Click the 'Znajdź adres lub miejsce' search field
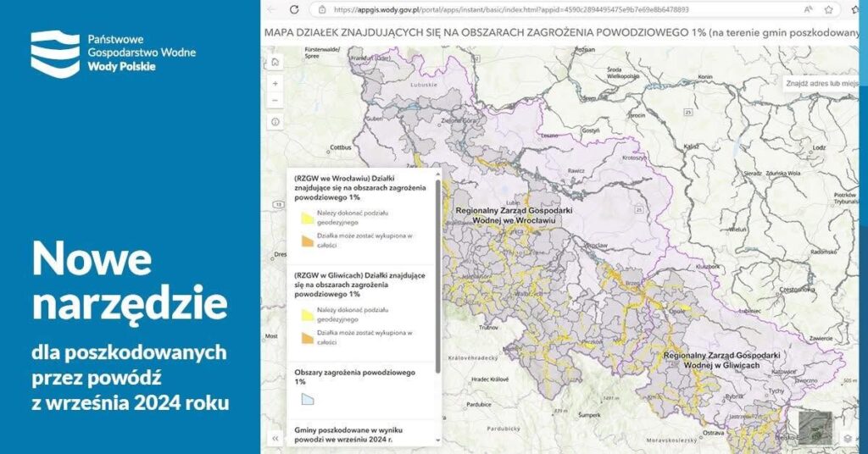 click(x=822, y=84)
